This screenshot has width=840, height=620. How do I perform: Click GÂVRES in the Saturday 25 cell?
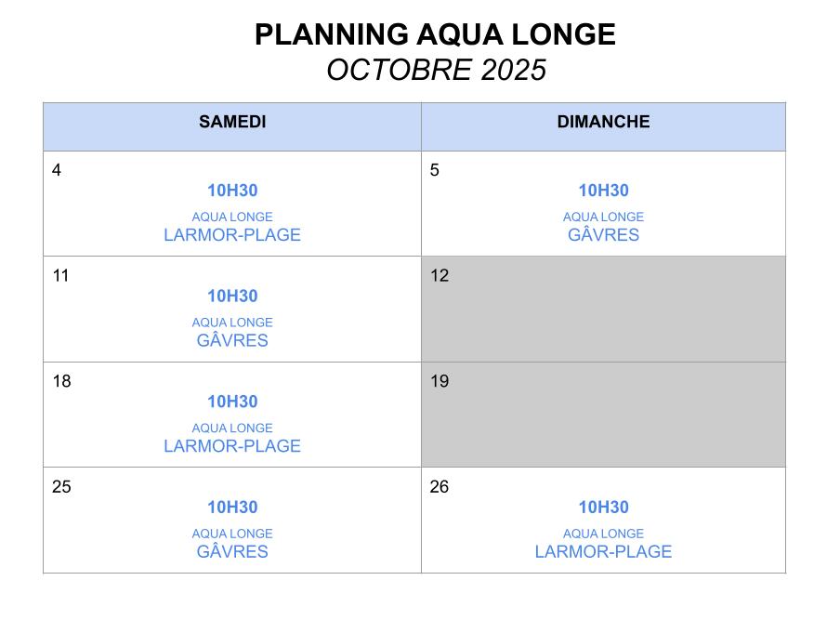(x=232, y=551)
